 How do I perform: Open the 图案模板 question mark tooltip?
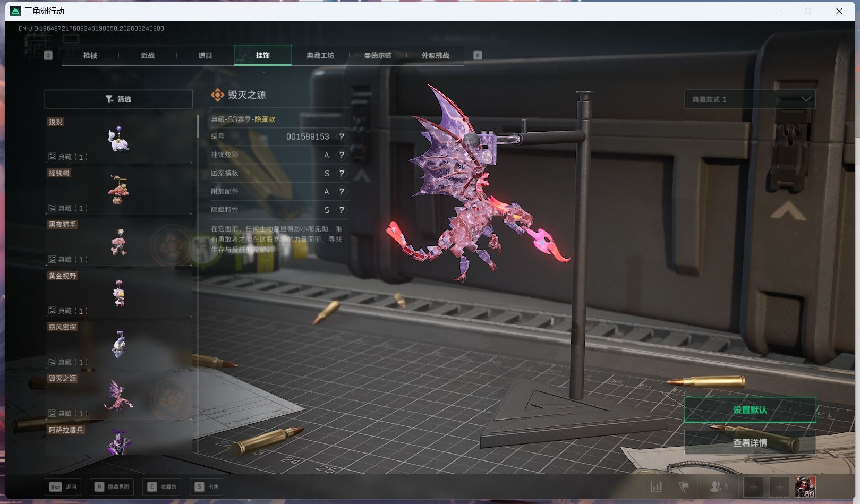tap(342, 173)
